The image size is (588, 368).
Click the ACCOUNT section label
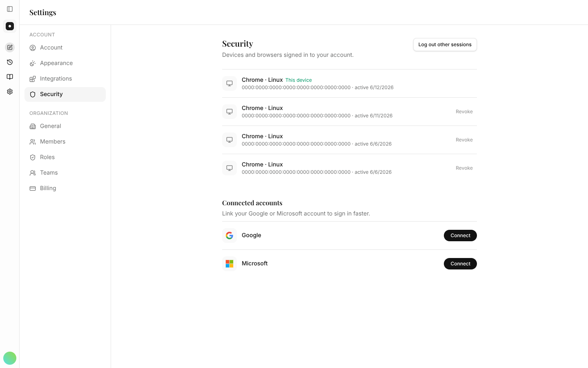(42, 35)
